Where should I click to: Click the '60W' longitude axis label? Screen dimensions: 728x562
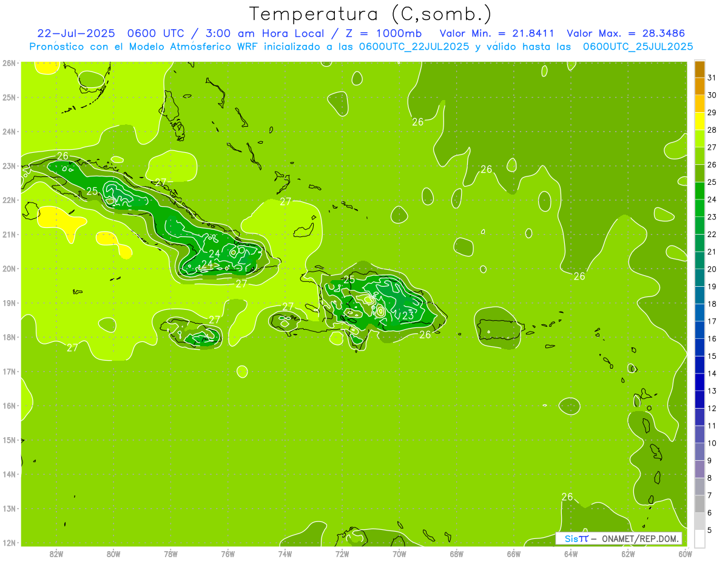pyautogui.click(x=685, y=554)
